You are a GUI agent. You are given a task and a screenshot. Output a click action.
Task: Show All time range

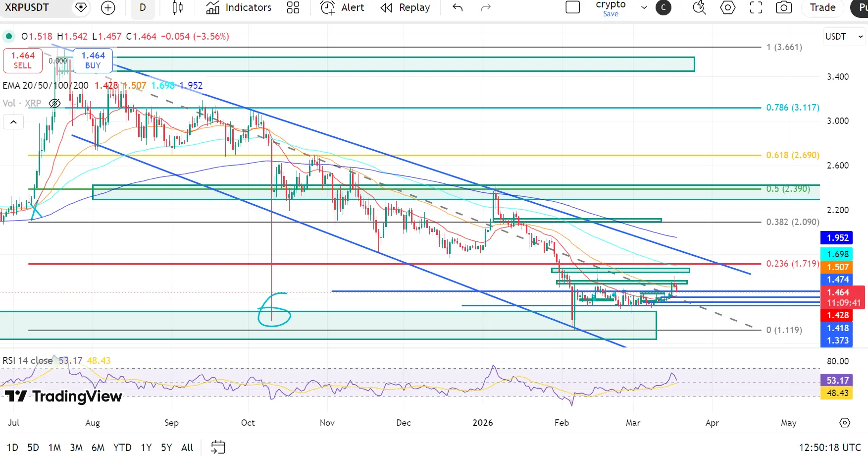187,448
